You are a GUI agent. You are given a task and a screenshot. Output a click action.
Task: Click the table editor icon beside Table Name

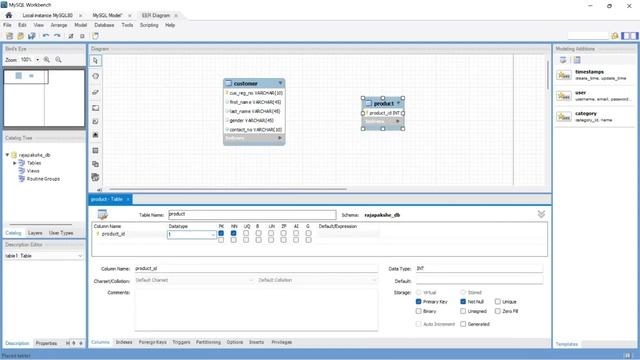(x=102, y=214)
